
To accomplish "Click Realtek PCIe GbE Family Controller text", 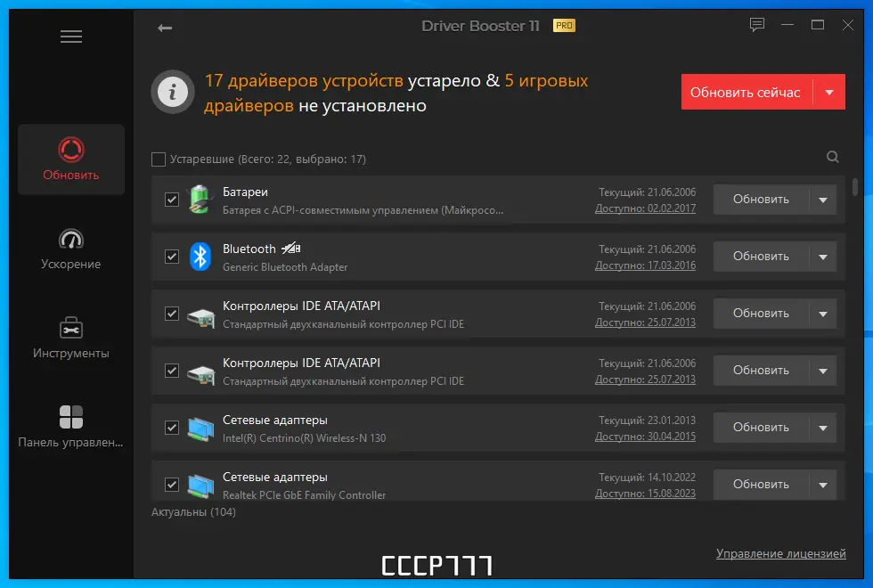I will pyautogui.click(x=304, y=495).
